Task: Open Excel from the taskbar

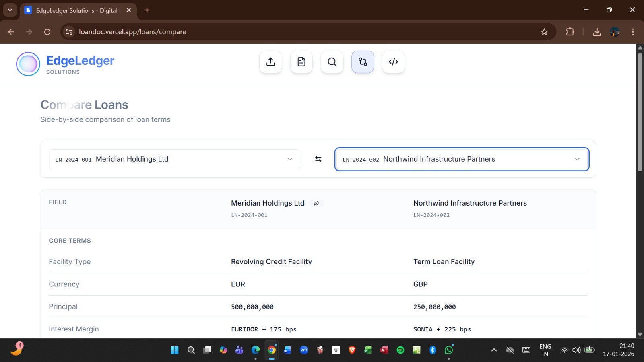Action: click(368, 350)
